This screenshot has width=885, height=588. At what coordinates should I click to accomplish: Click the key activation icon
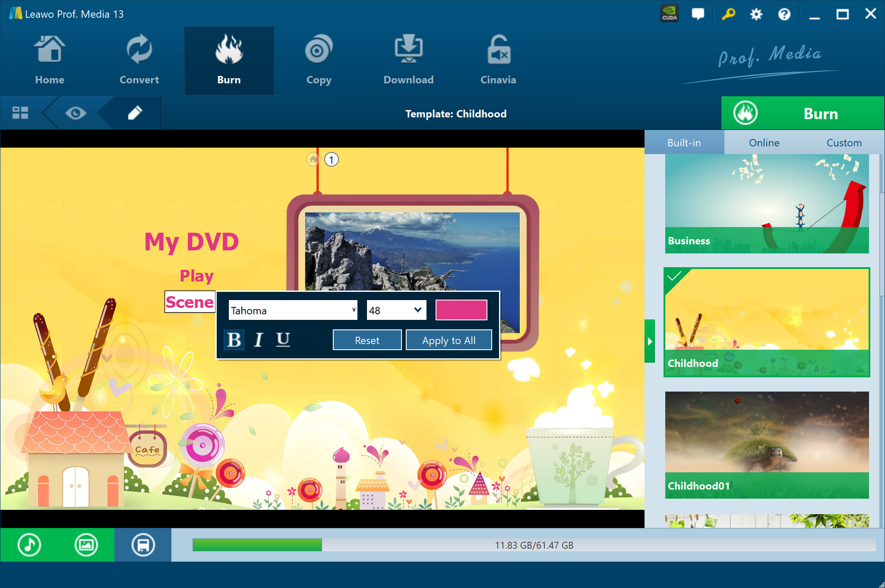point(728,14)
